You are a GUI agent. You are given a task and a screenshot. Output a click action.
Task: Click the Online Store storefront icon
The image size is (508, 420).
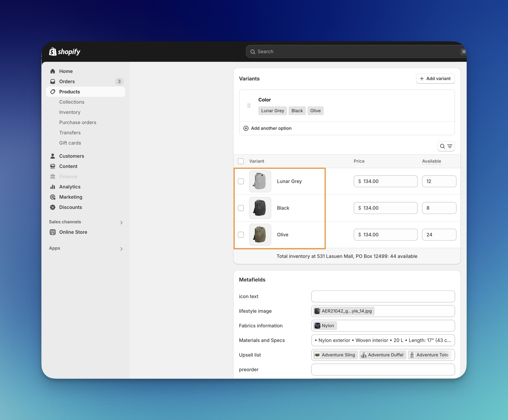53,232
